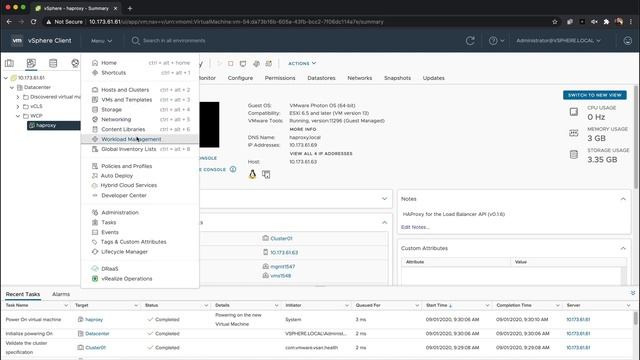Click the Linux penguin guest OS icon
The height and width of the screenshot is (360, 640).
pos(252,174)
